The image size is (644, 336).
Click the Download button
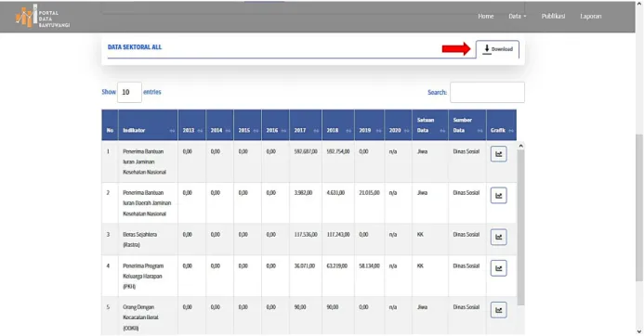pyautogui.click(x=497, y=49)
